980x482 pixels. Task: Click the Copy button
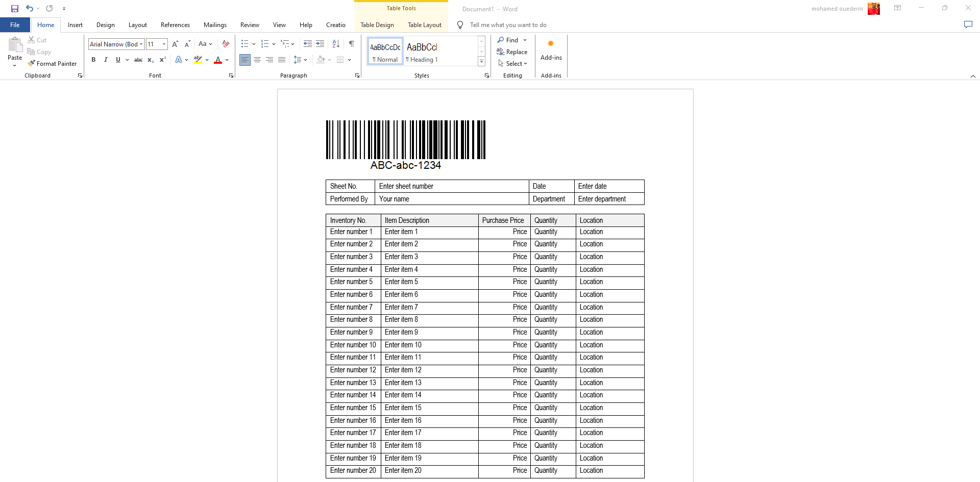click(39, 52)
